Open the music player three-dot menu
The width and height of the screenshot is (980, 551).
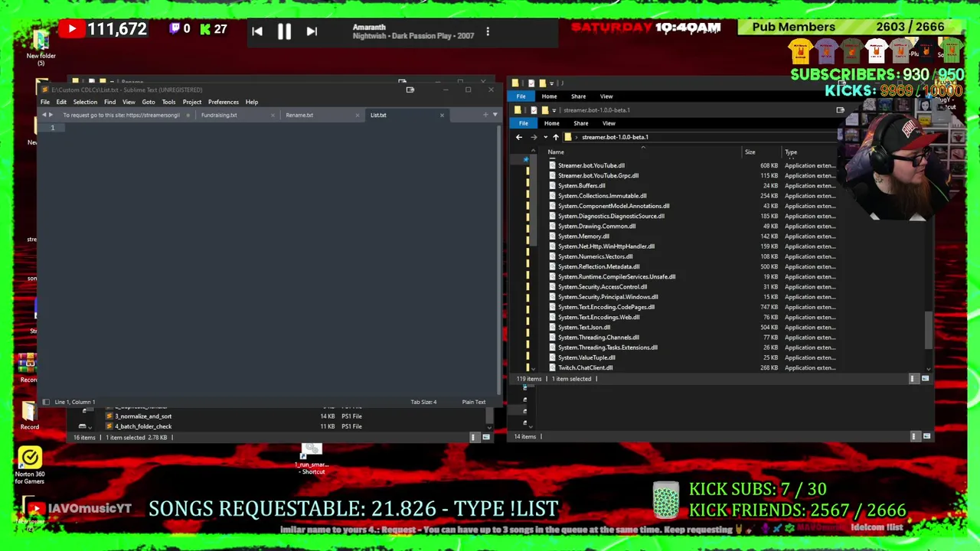pyautogui.click(x=488, y=31)
